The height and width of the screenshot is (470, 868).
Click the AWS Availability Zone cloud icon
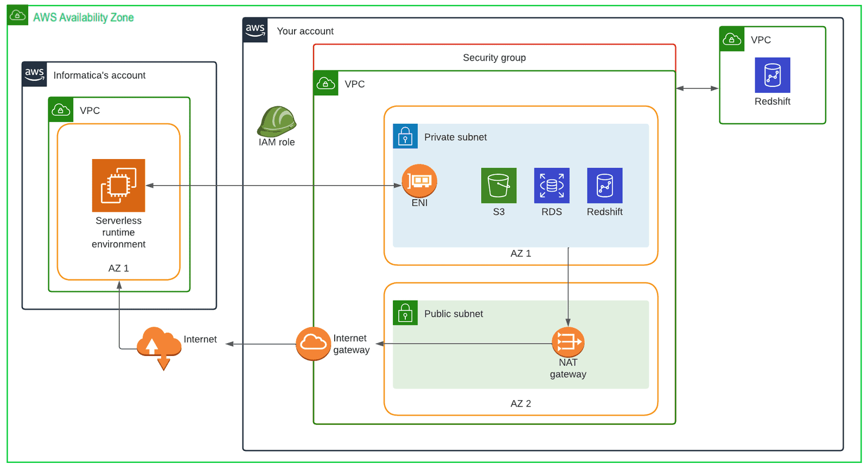pyautogui.click(x=18, y=16)
